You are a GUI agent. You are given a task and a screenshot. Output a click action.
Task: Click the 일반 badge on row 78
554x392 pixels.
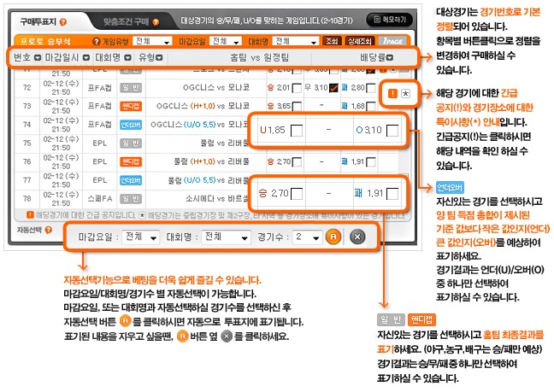pos(131,199)
